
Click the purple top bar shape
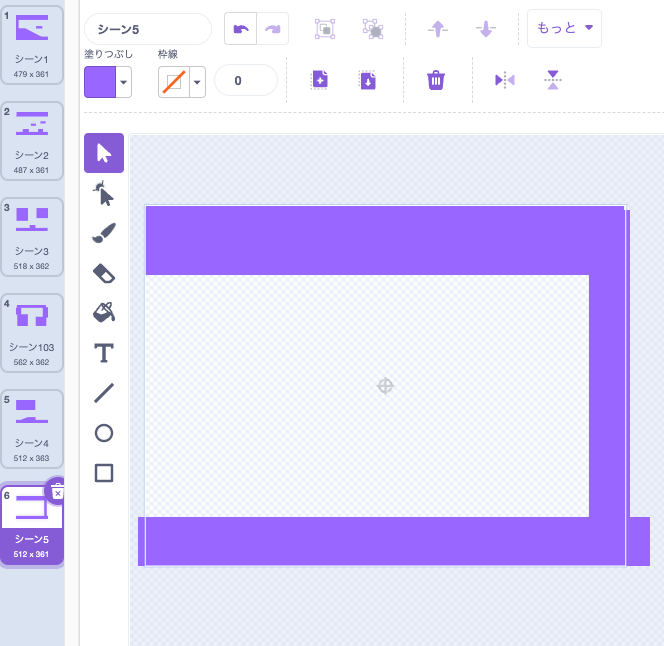pos(385,241)
